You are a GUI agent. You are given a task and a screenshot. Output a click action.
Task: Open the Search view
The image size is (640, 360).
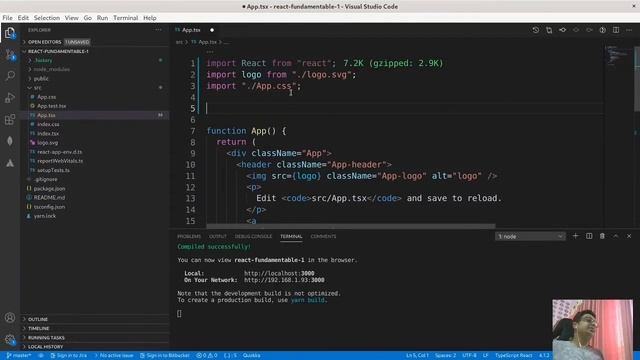10,76
